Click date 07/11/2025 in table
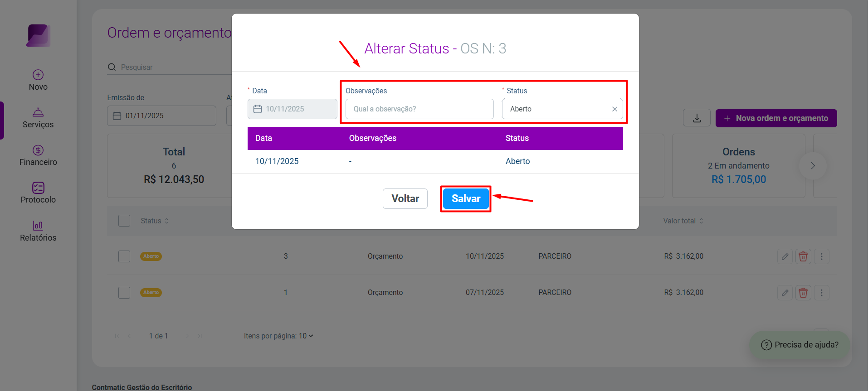Viewport: 868px width, 391px height. [x=484, y=293]
